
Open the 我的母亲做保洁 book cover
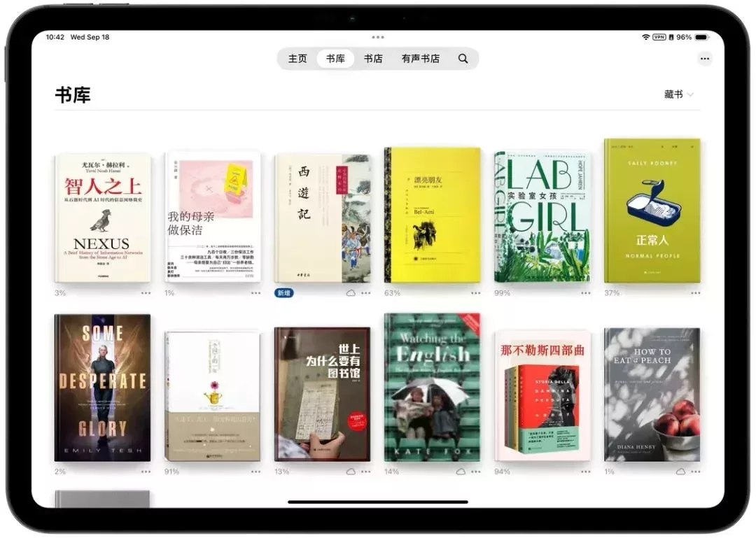213,217
